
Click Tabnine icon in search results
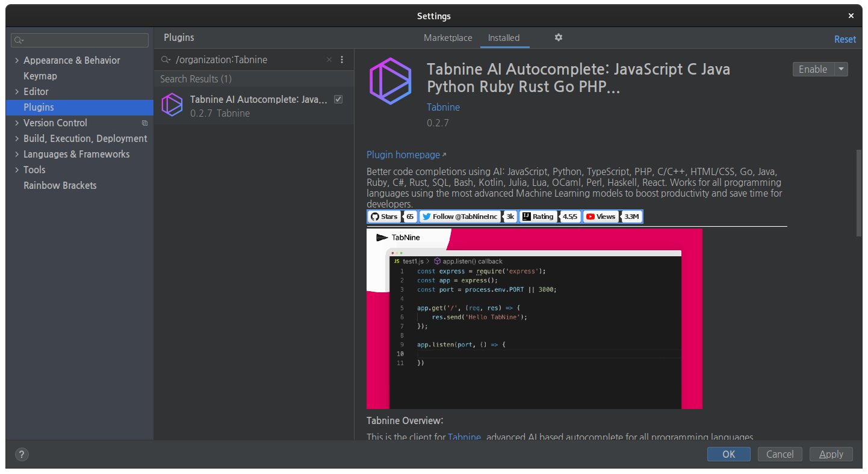[x=172, y=105]
